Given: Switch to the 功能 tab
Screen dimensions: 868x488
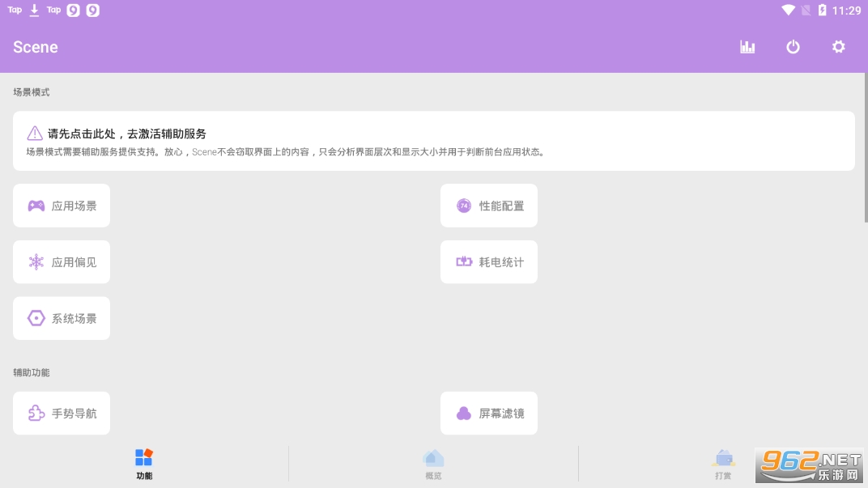Looking at the screenshot, I should click(144, 465).
